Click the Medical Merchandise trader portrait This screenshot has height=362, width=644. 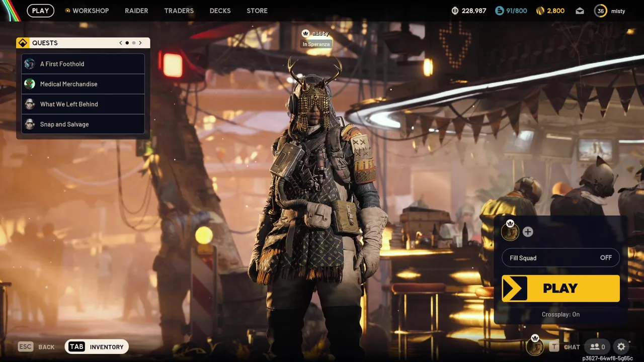30,84
